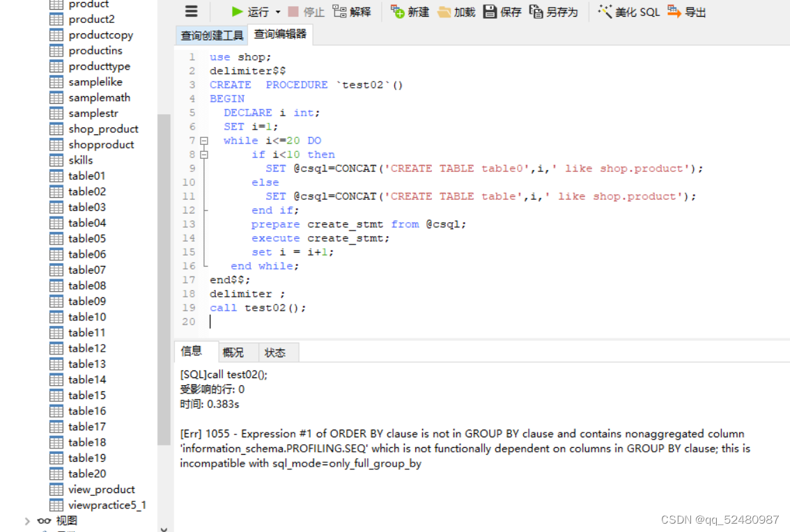Click table icon next to table18

[56, 442]
